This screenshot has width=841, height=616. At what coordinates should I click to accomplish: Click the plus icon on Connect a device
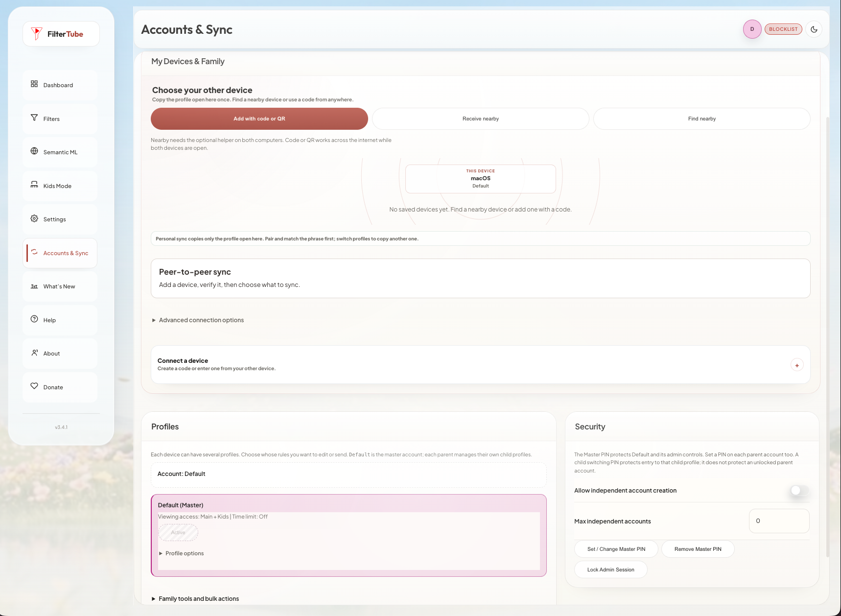(797, 365)
